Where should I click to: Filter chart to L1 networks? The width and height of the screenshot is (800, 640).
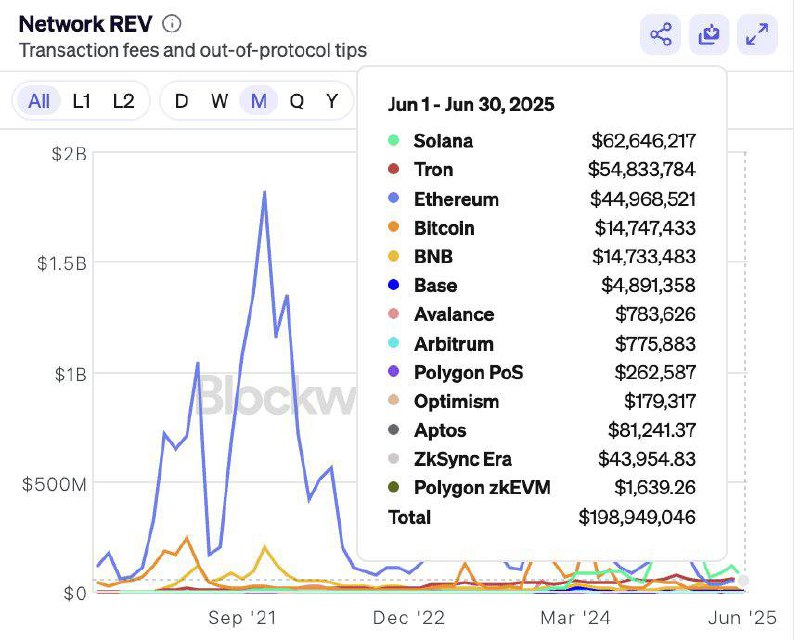point(82,101)
